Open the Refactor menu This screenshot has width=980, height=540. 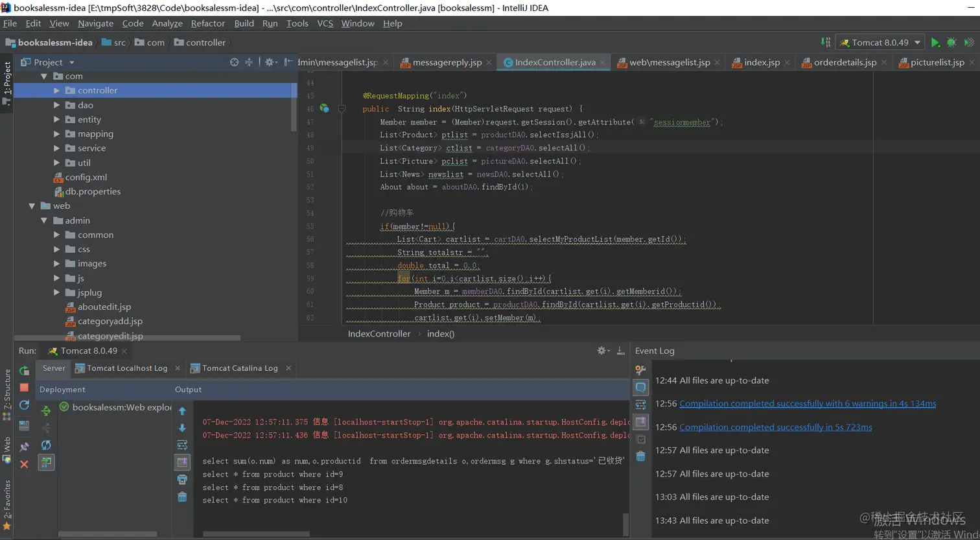coord(207,23)
